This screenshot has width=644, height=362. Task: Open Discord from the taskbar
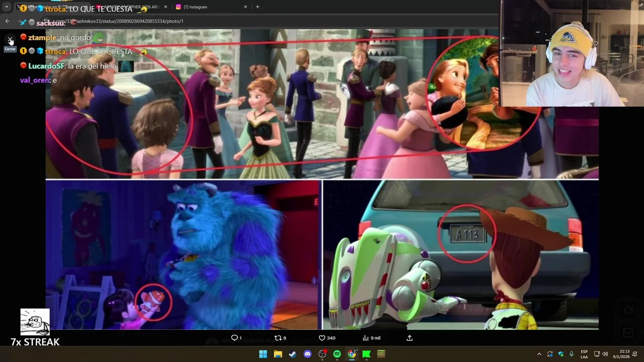pyautogui.click(x=307, y=354)
